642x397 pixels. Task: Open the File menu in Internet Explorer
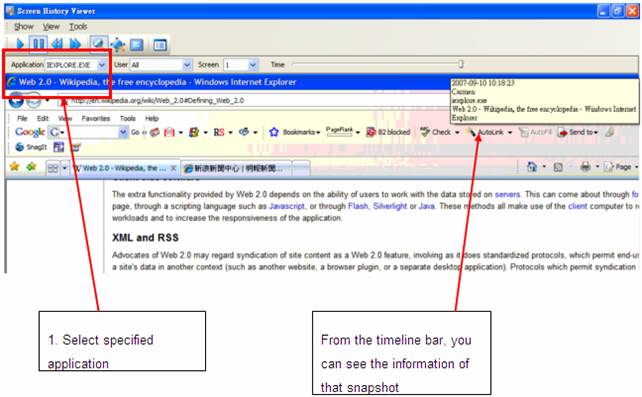pyautogui.click(x=22, y=118)
